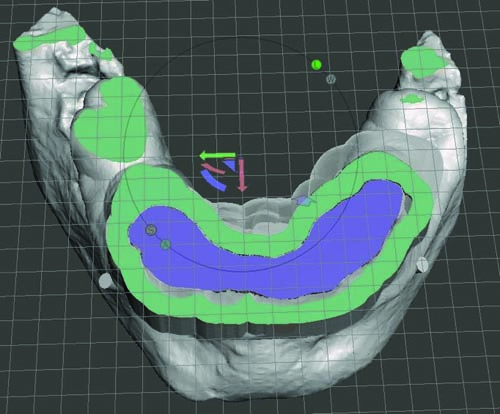The width and height of the screenshot is (500, 414).
Task: Select the grey W marker point
Action: click(331, 79)
